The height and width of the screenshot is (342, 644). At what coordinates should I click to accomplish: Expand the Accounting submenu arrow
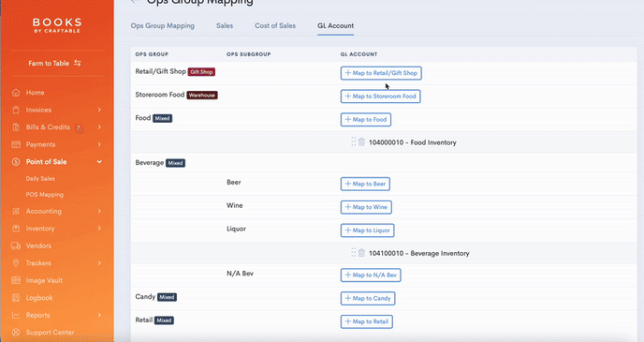point(99,211)
